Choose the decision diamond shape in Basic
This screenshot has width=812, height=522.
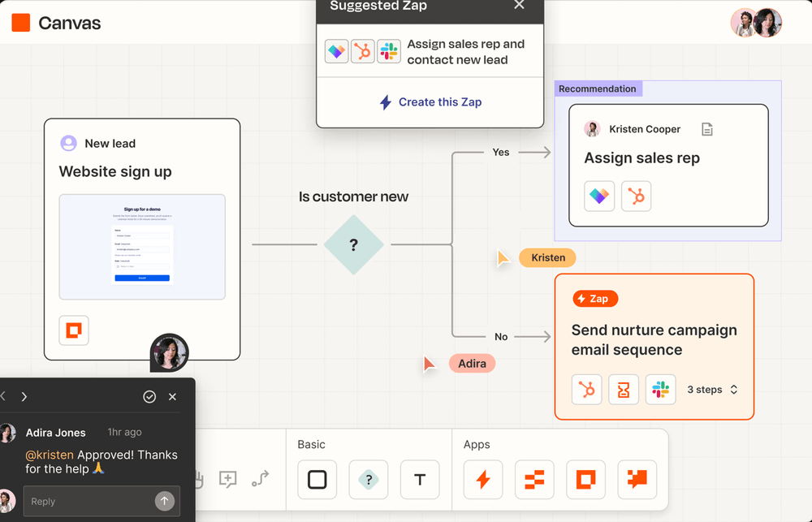368,480
